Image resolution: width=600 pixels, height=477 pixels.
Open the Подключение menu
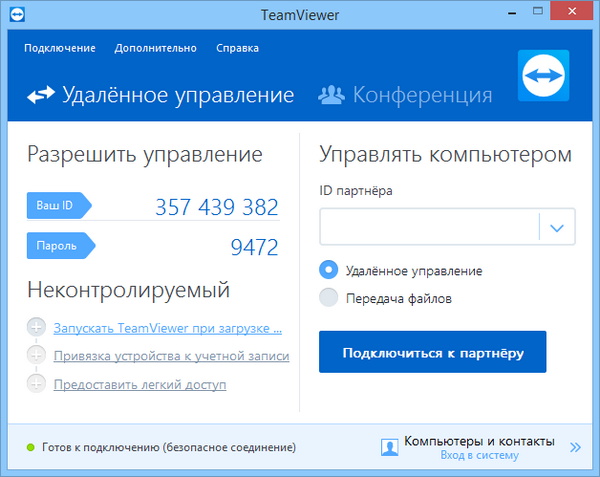point(60,48)
